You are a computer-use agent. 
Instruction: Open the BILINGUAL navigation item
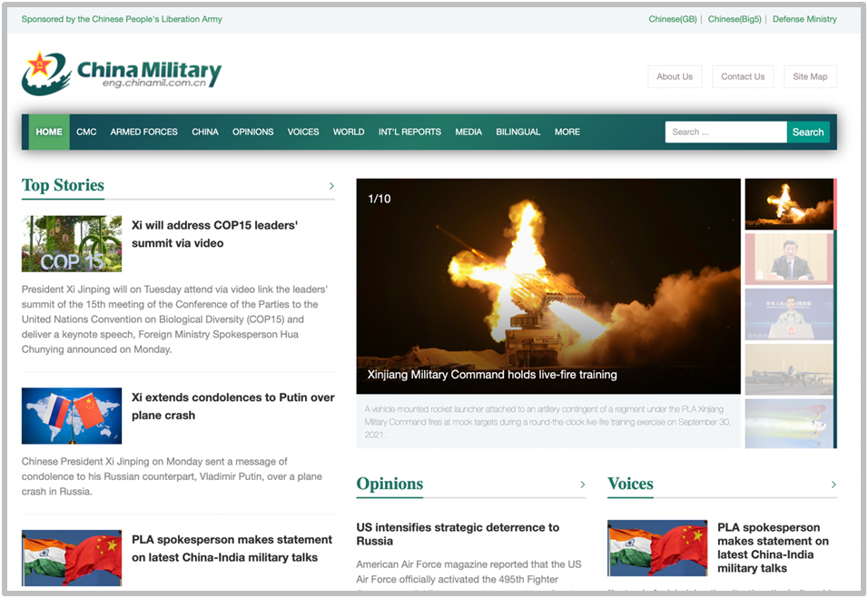pos(518,132)
